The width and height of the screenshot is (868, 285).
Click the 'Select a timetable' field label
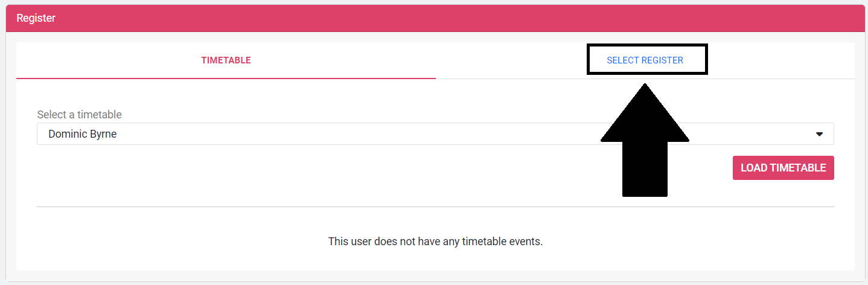pyautogui.click(x=79, y=114)
